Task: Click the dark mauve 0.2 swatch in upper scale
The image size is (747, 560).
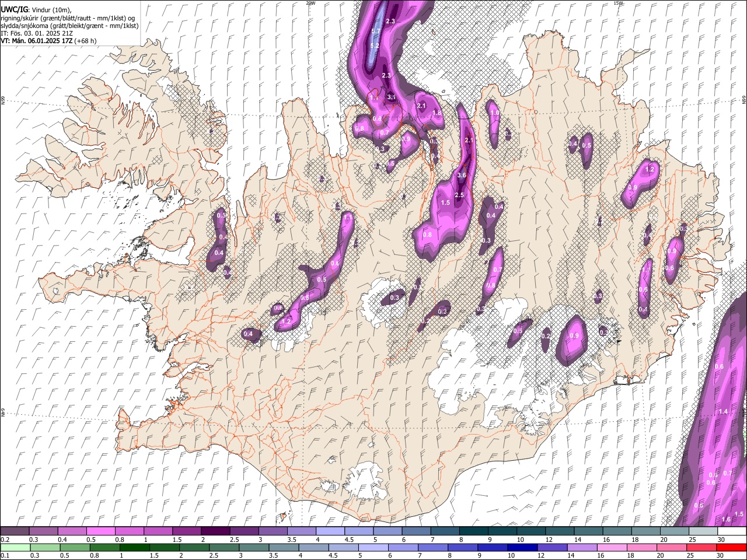Action: [x=15, y=531]
